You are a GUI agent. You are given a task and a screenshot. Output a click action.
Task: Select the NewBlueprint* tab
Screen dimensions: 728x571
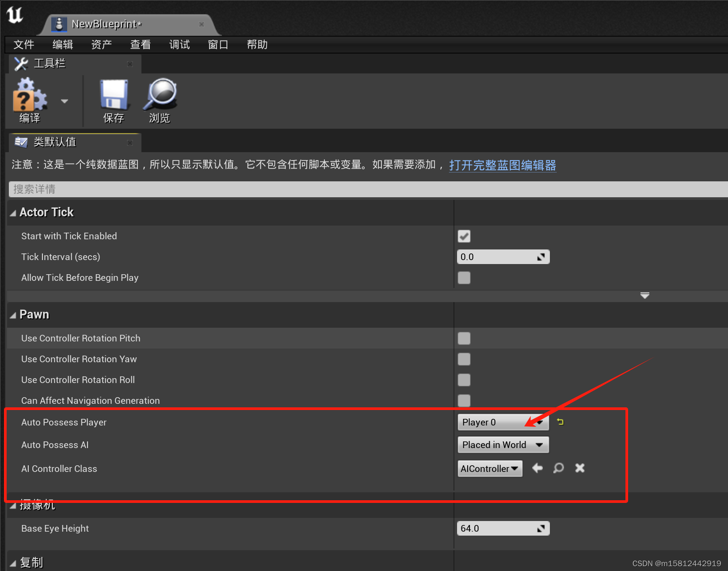tap(106, 24)
